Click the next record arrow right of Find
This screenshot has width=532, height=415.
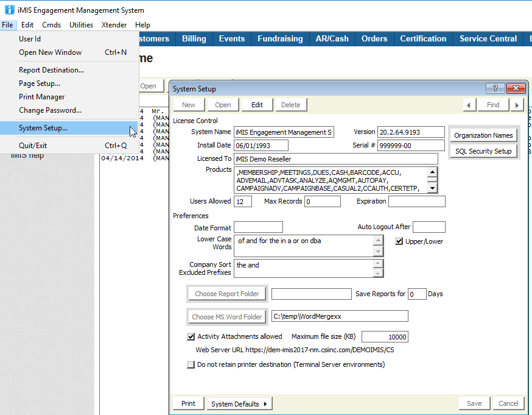coord(517,105)
